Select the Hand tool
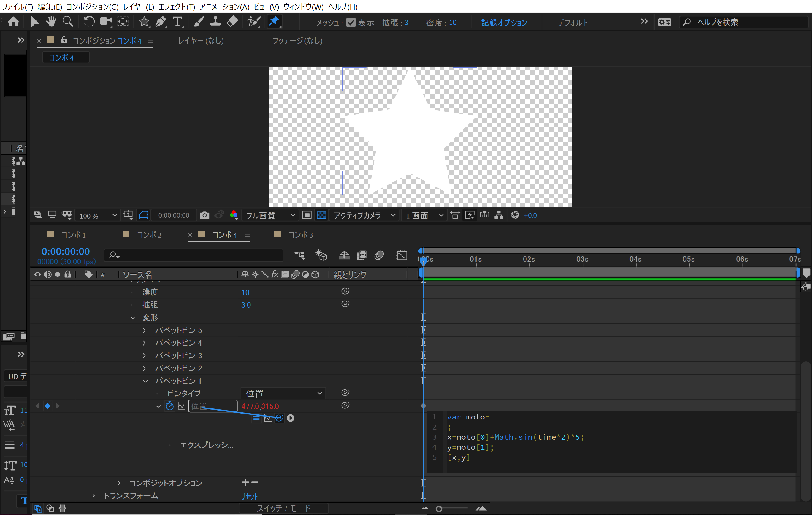 click(51, 22)
